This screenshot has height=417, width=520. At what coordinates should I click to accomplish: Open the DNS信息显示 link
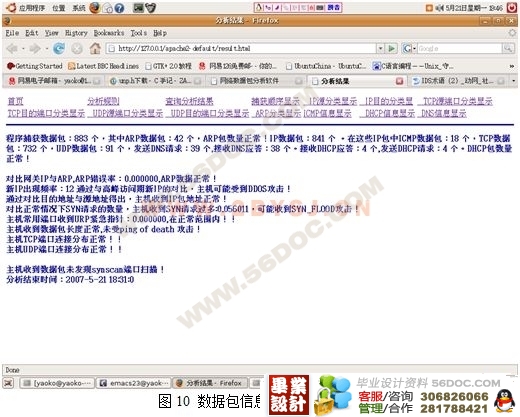click(444, 114)
